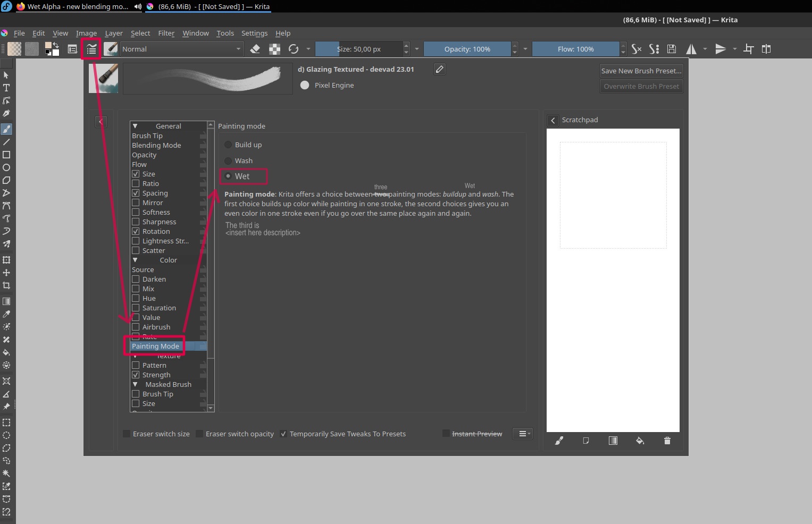This screenshot has width=812, height=524.
Task: Click the Opacity 100% slider
Action: coord(467,49)
